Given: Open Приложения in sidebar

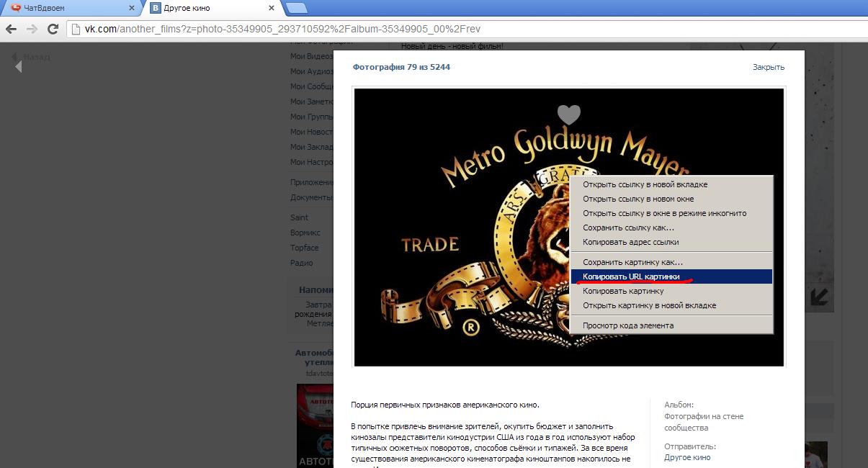Looking at the screenshot, I should [311, 182].
